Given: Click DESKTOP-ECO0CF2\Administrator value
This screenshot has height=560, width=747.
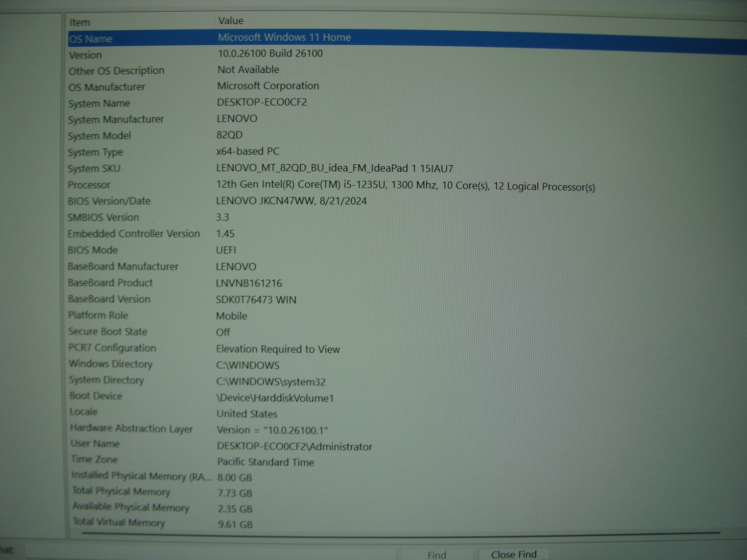Looking at the screenshot, I should point(295,447).
